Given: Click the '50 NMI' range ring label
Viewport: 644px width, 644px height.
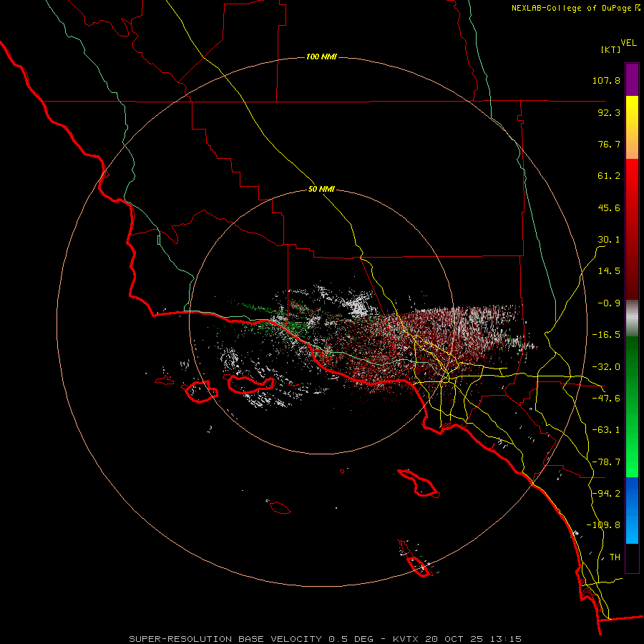Looking at the screenshot, I should pyautogui.click(x=321, y=190).
